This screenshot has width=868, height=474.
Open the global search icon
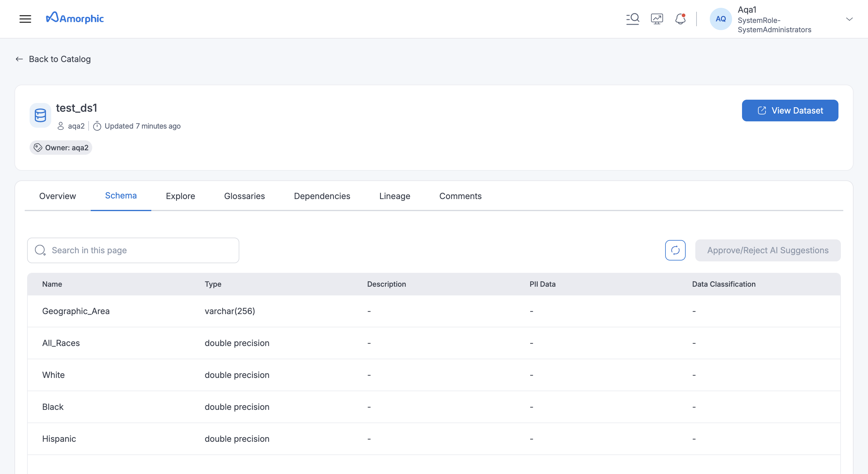coord(633,19)
